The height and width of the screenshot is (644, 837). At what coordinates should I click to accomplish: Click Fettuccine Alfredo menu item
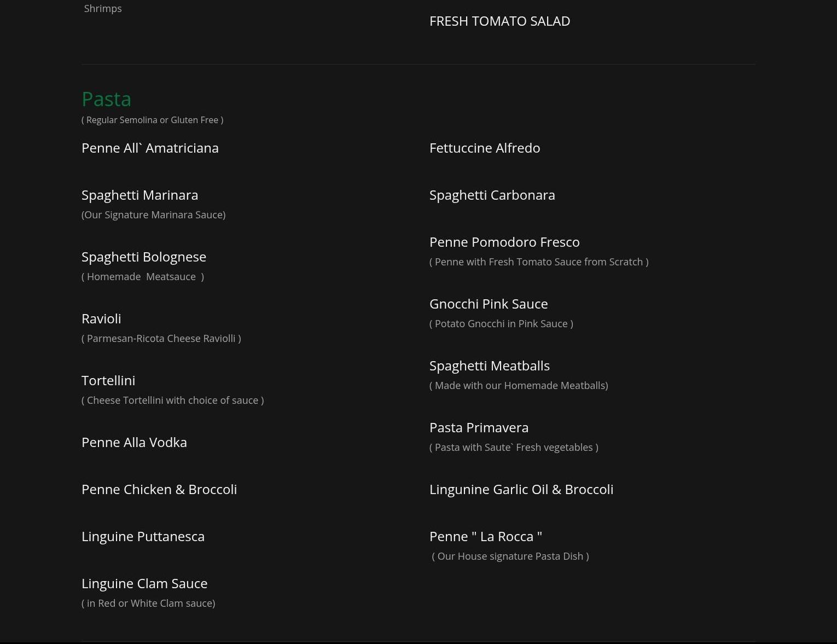484,148
